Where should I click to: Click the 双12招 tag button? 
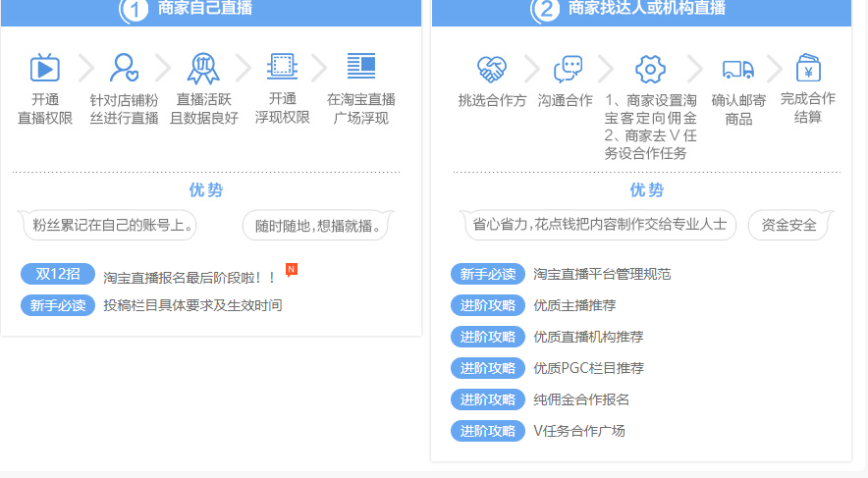58,274
